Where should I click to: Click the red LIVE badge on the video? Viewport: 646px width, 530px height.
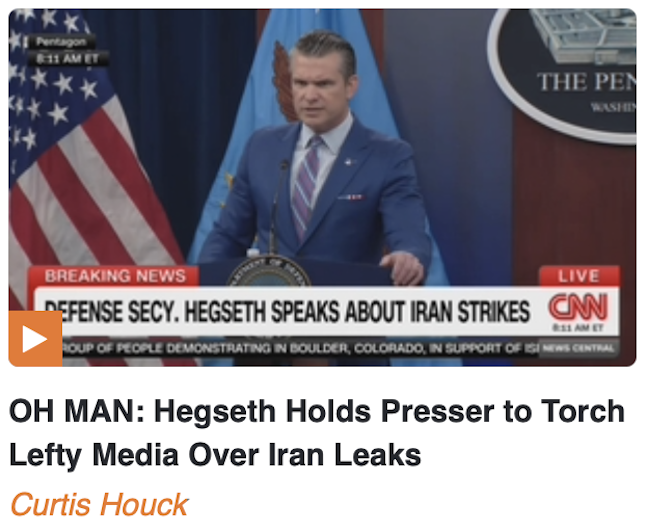(579, 276)
